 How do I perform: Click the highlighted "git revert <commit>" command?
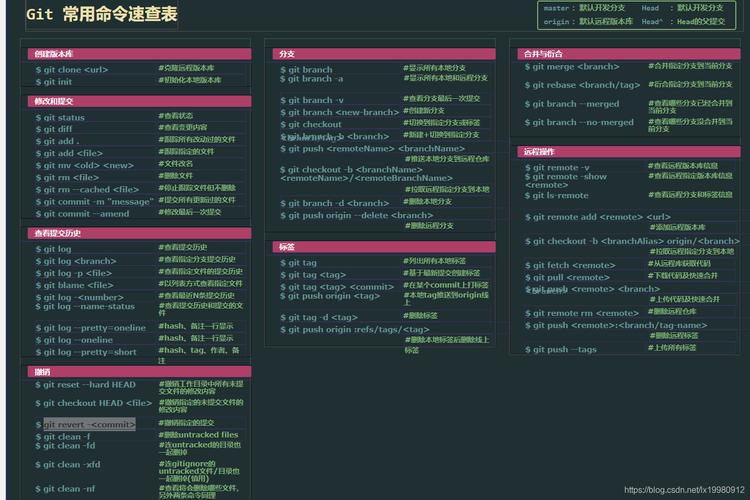pos(89,424)
